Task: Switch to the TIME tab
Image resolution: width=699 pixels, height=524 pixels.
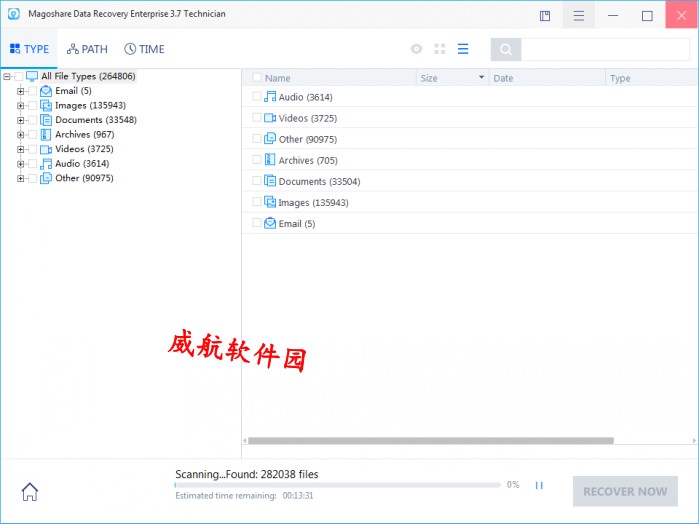Action: [144, 49]
